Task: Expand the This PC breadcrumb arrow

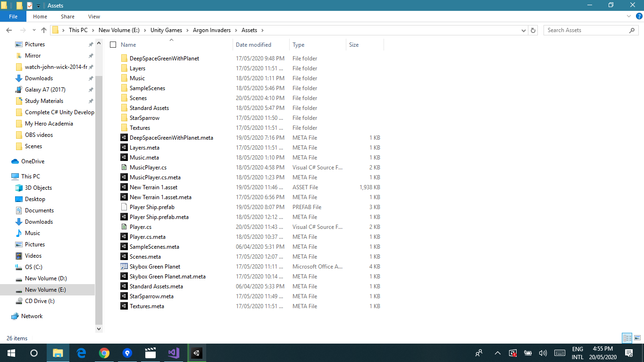Action: [x=93, y=30]
